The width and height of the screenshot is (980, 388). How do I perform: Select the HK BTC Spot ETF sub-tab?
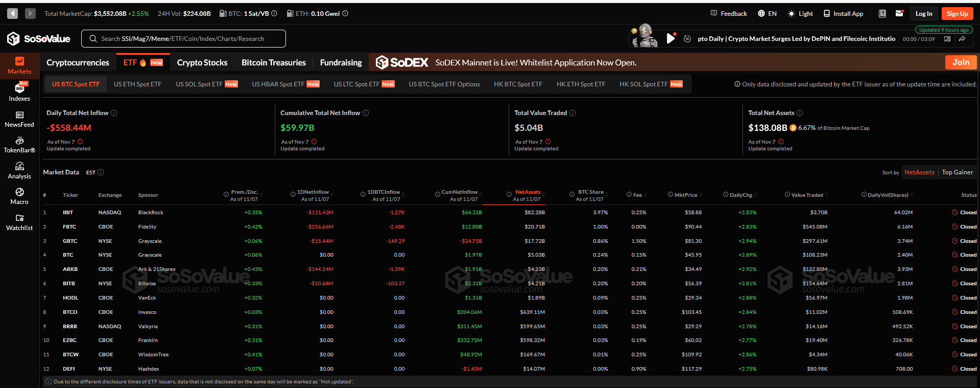click(x=518, y=84)
